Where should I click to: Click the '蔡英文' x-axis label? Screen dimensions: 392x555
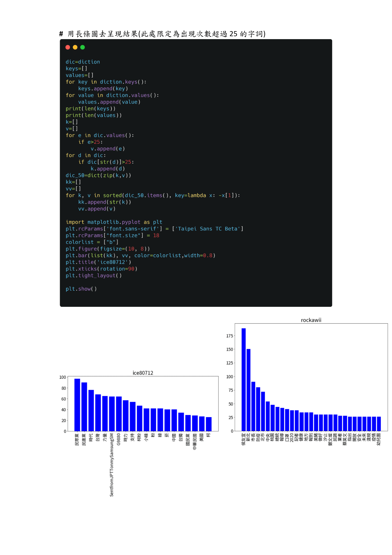click(345, 439)
